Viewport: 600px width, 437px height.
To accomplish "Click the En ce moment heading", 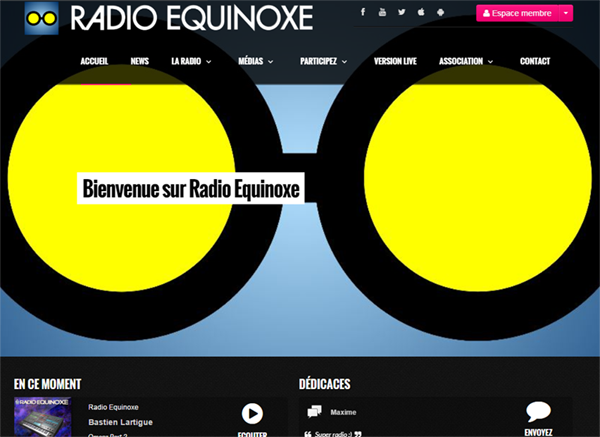I will (x=47, y=384).
